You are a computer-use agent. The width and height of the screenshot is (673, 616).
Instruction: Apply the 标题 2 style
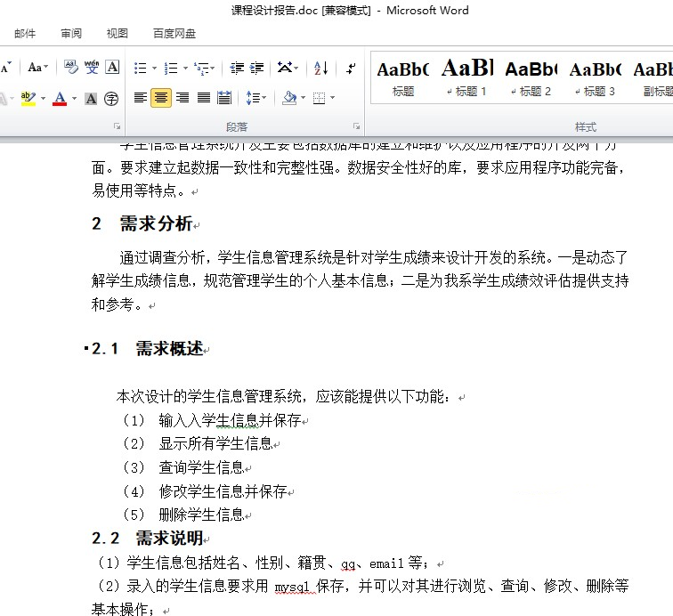click(531, 78)
